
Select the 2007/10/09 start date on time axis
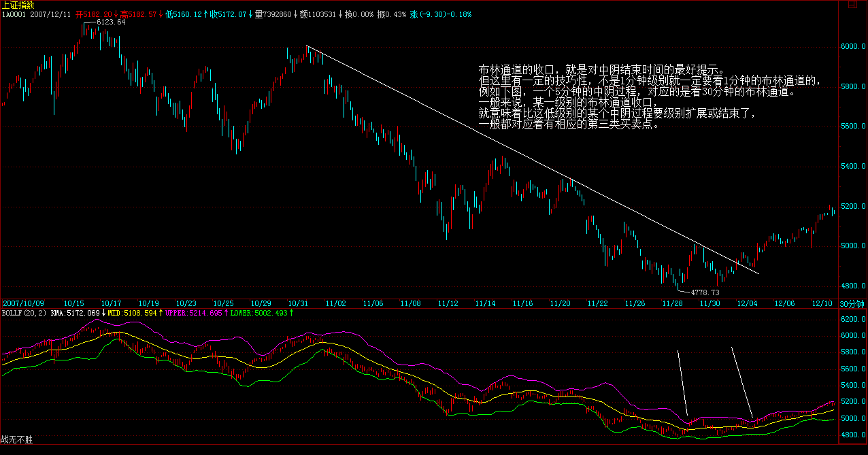[x=23, y=303]
